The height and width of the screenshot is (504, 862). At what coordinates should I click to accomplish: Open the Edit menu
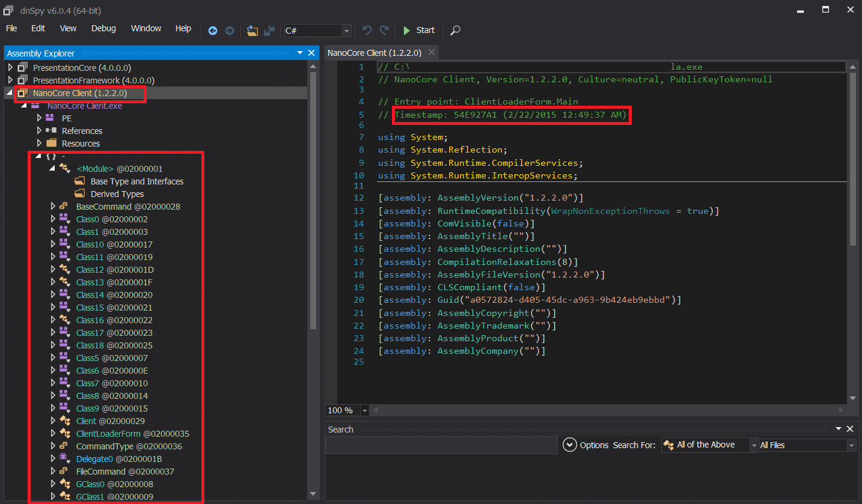pos(38,28)
